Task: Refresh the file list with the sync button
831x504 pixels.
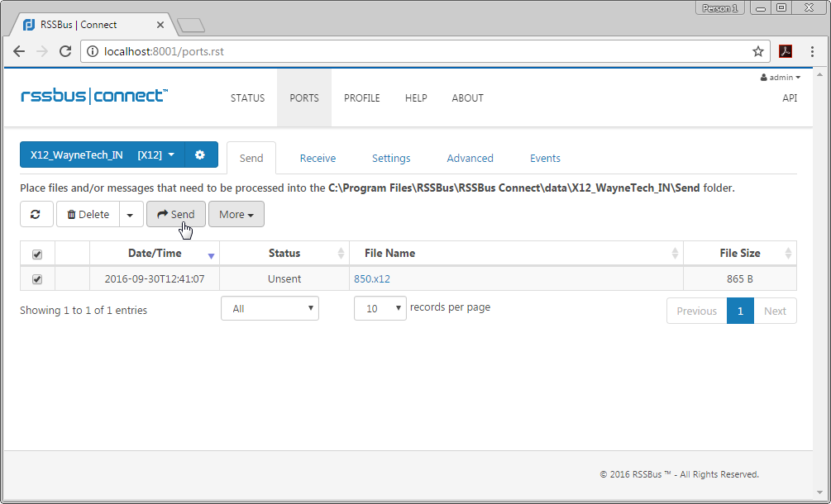Action: (x=36, y=215)
